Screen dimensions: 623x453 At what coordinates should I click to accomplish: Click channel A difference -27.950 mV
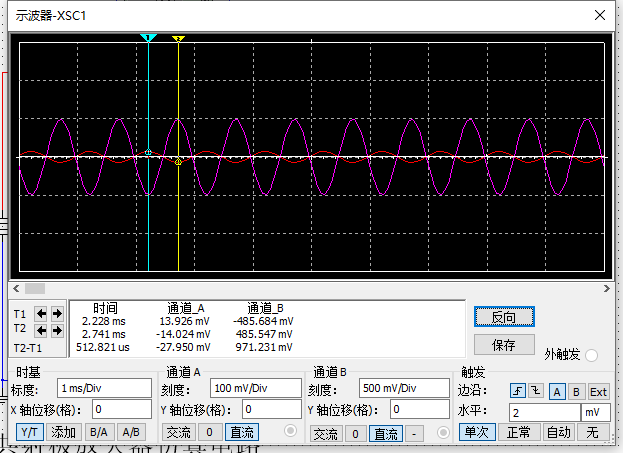point(183,347)
